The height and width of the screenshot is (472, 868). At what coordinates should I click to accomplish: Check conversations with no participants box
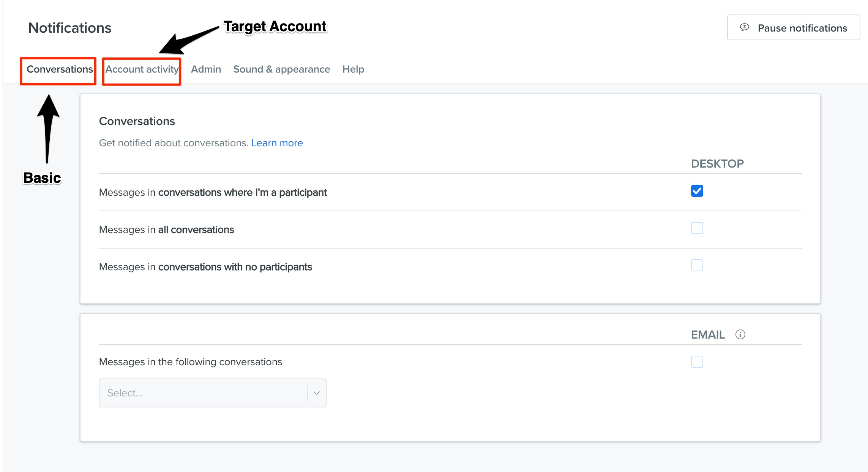click(x=697, y=265)
